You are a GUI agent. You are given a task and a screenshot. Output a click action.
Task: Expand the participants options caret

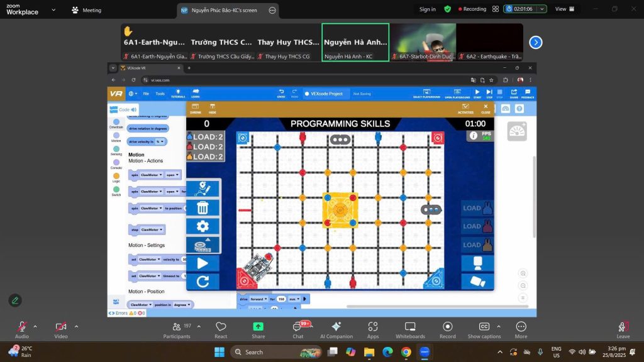tap(199, 327)
